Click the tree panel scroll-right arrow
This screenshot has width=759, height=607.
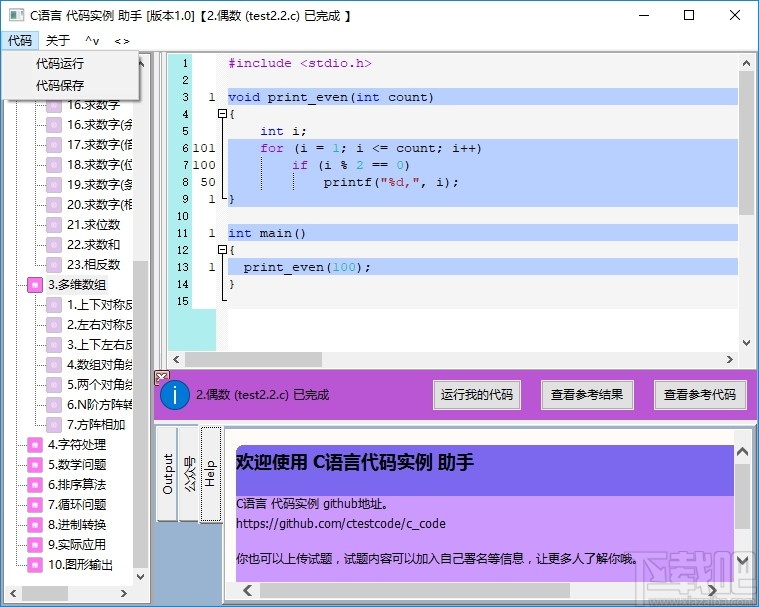(124, 593)
